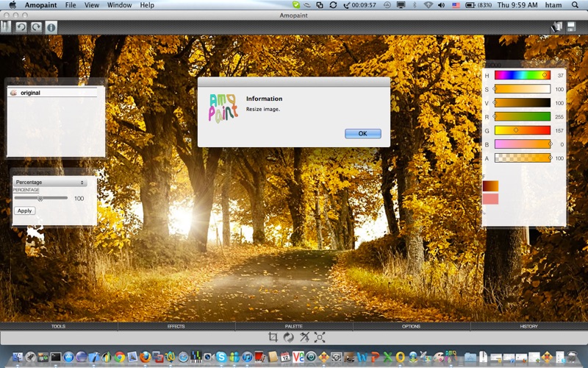This screenshot has width=588, height=368.
Task: Click the sync arrows icon in the menu bar
Action: point(333,5)
